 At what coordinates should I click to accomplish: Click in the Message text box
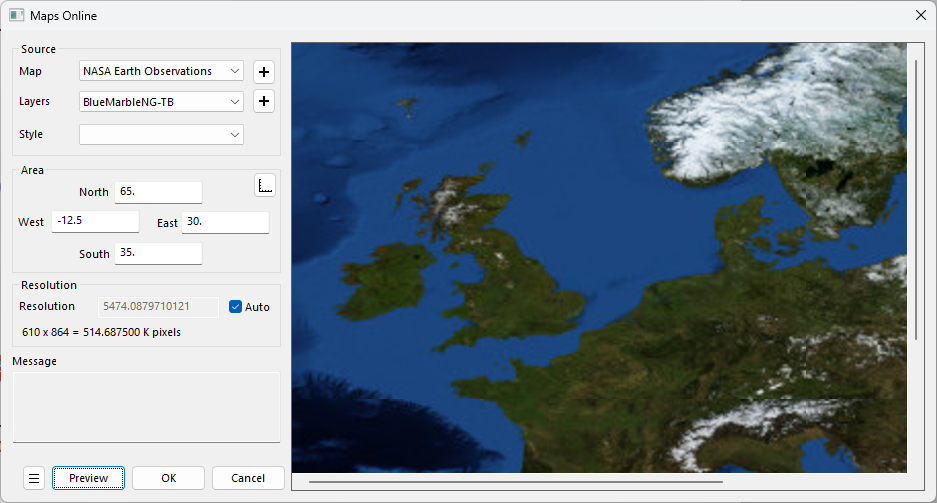(x=146, y=407)
